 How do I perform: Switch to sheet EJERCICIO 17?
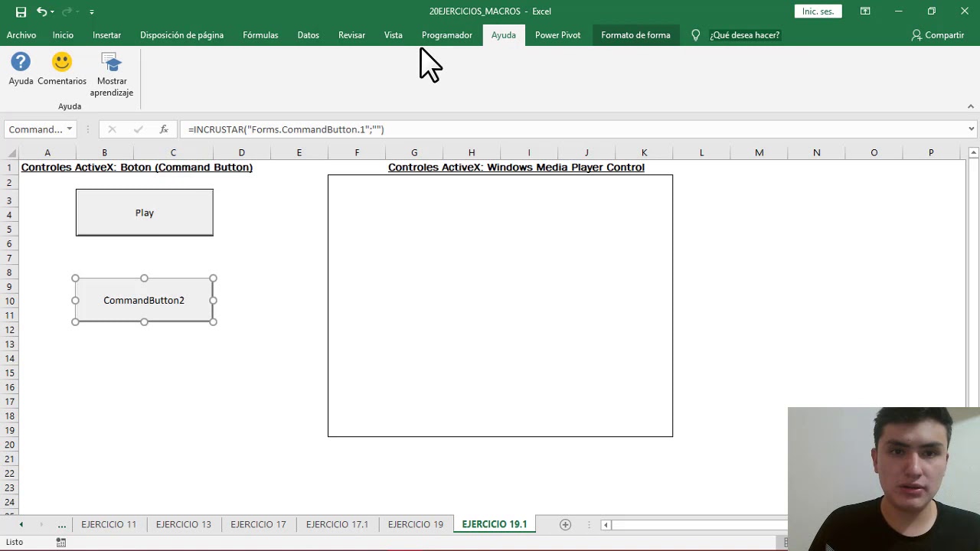tap(258, 524)
